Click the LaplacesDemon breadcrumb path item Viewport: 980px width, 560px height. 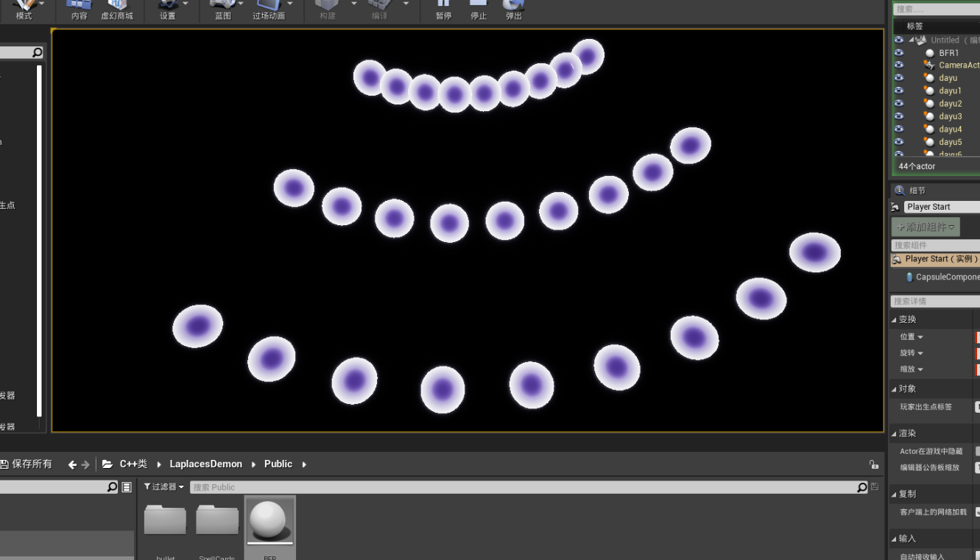pos(205,464)
